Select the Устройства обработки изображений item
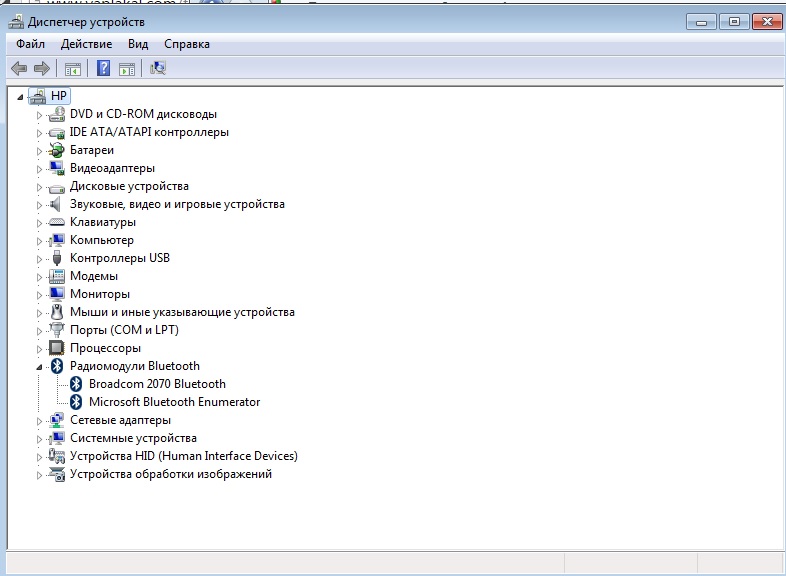Image resolution: width=786 pixels, height=576 pixels. [170, 474]
